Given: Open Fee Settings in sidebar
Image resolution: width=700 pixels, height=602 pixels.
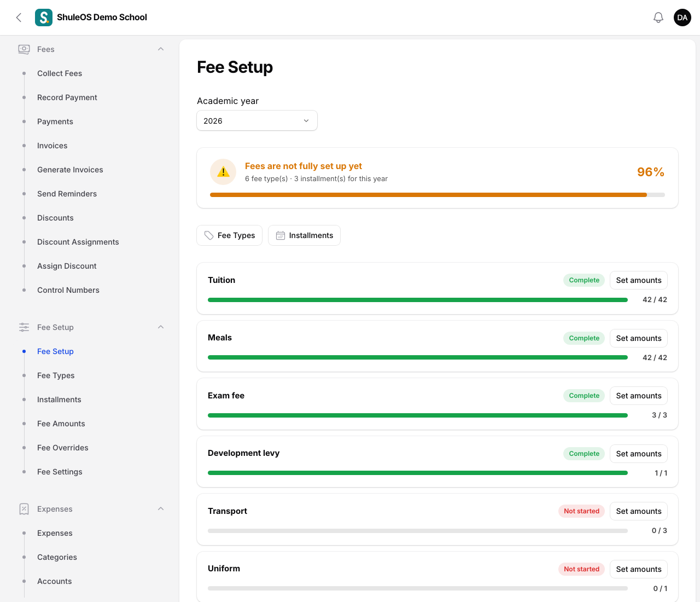Looking at the screenshot, I should 60,472.
